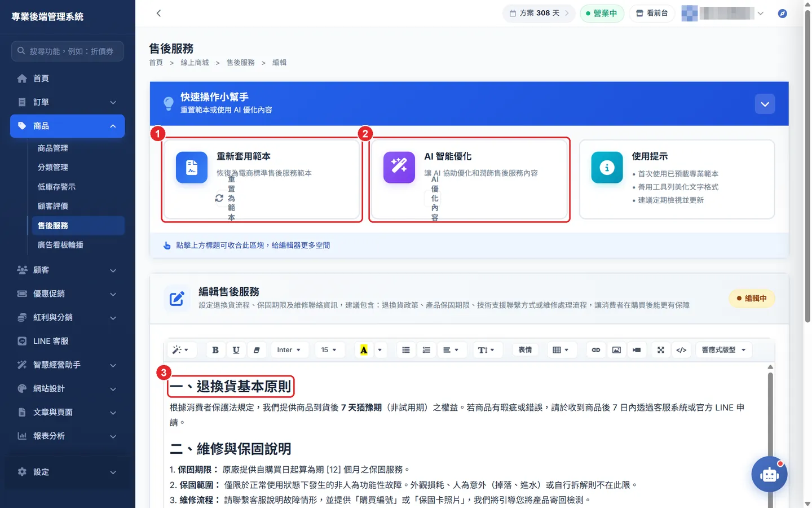Apply underline formatting in the editor
This screenshot has height=508, width=812.
point(236,350)
